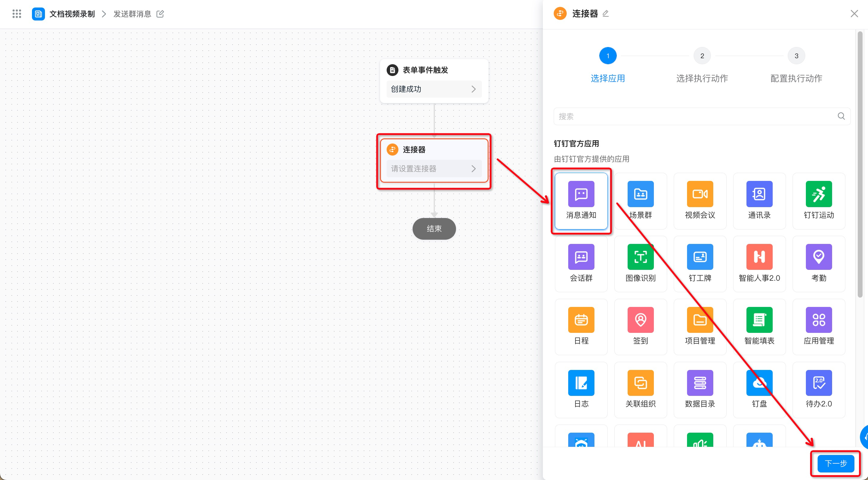Select the 日程 calendar app
Viewport: 868px width, 480px height.
point(581,327)
